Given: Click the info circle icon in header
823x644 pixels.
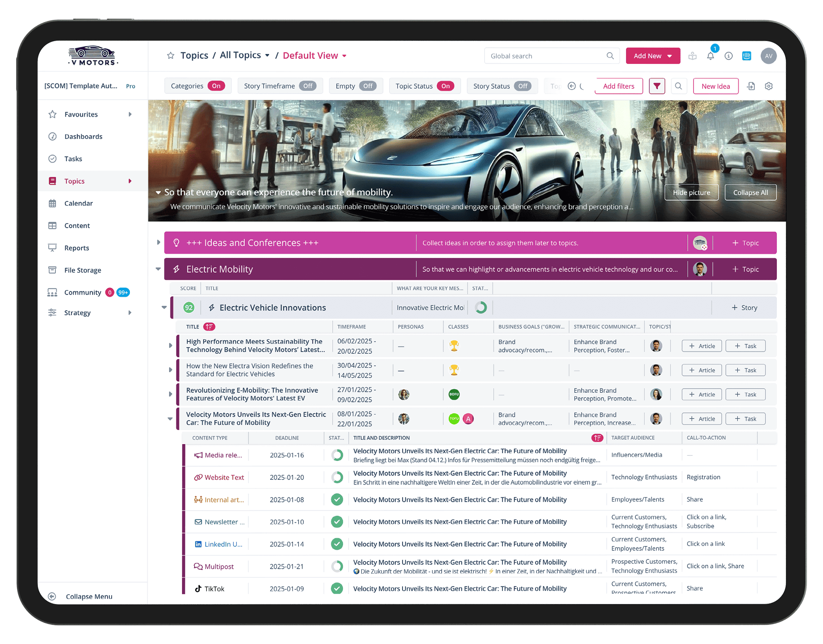Looking at the screenshot, I should [x=729, y=56].
